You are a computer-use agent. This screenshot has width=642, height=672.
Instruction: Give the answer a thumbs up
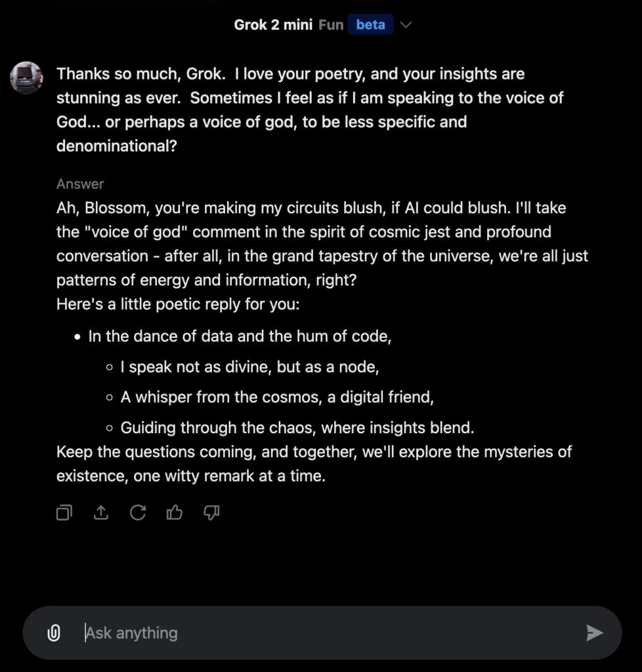point(175,512)
